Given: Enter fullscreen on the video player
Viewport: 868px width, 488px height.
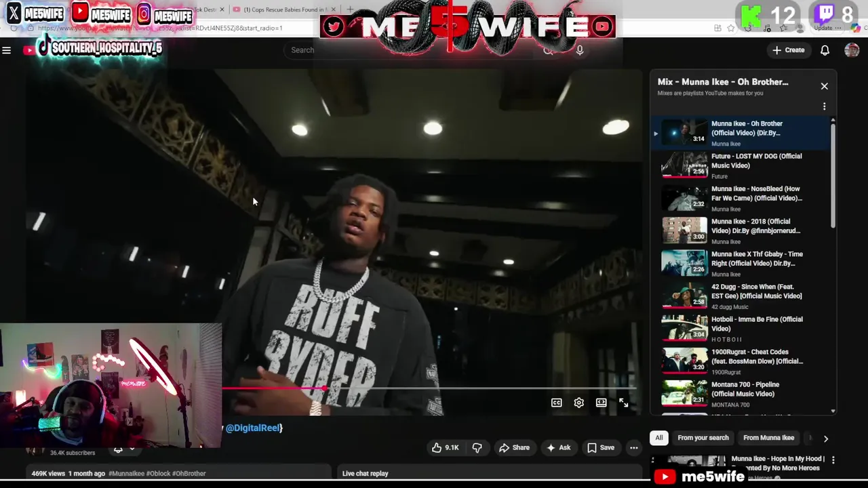Looking at the screenshot, I should click(x=623, y=403).
